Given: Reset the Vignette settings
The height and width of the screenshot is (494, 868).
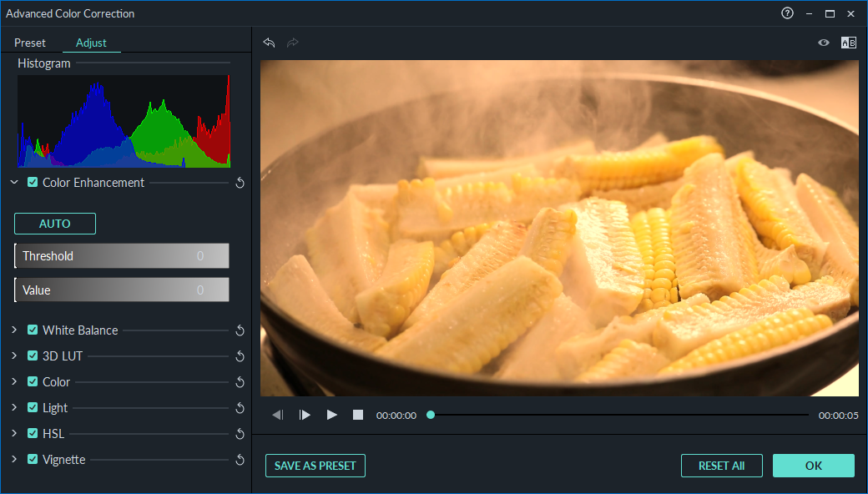Looking at the screenshot, I should tap(240, 460).
